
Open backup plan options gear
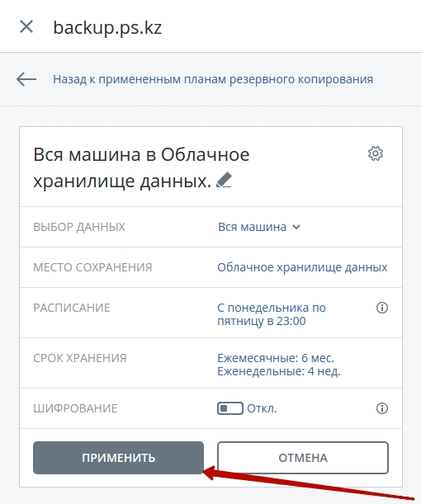pos(376,153)
